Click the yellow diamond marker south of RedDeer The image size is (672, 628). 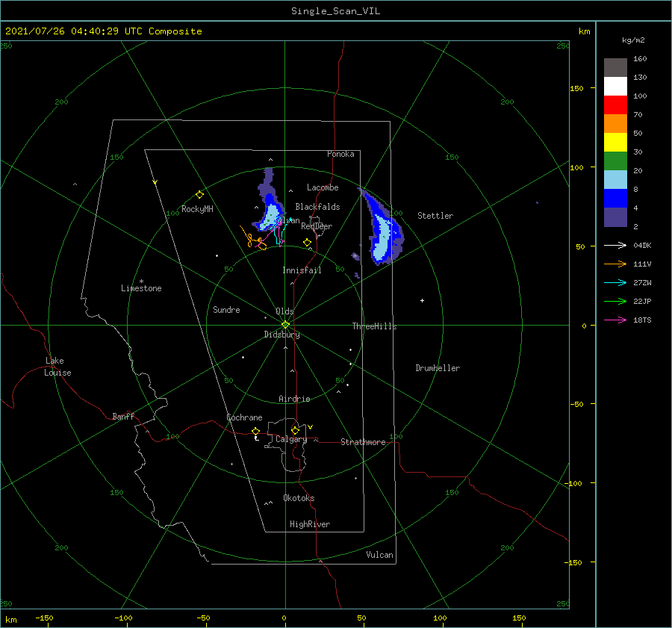click(307, 243)
